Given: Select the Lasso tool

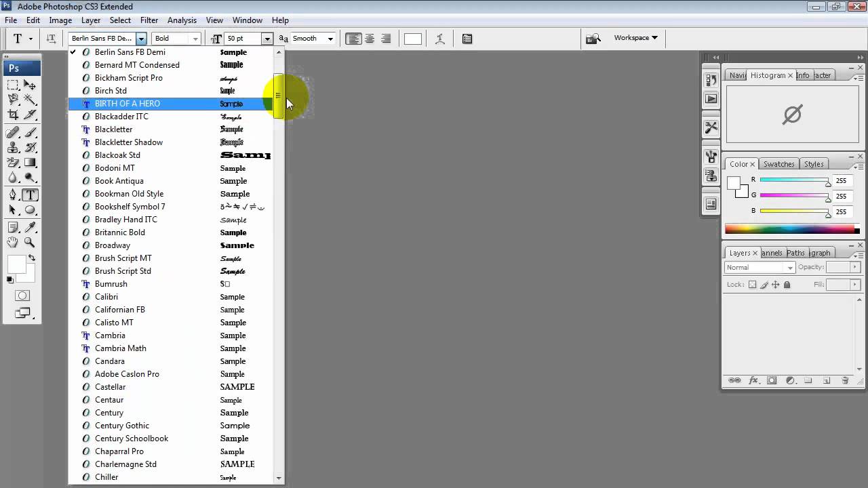Looking at the screenshot, I should pos(13,100).
